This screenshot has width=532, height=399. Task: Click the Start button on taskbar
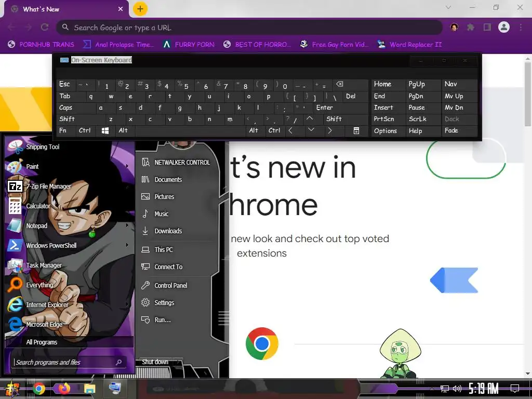point(12,389)
